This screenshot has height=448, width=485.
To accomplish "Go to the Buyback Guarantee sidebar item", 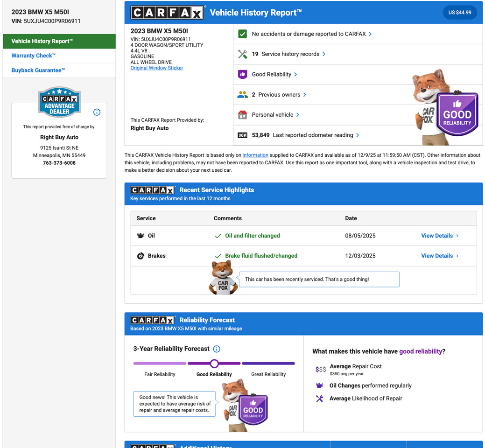I will 38,70.
